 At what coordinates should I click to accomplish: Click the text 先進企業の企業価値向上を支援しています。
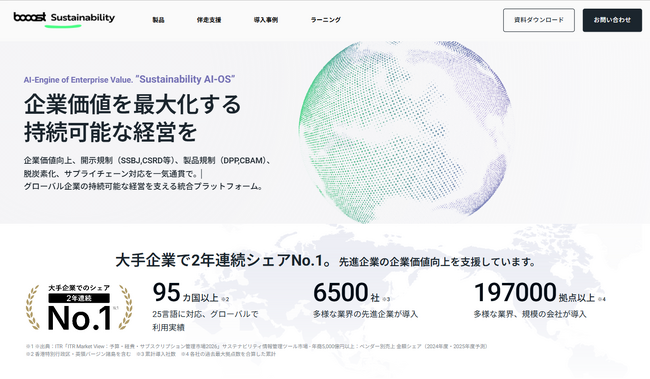(438, 262)
